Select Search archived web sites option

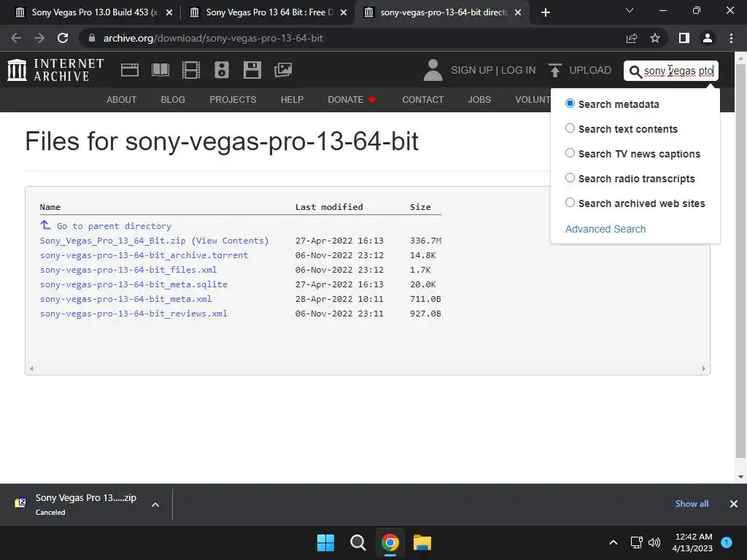(570, 203)
